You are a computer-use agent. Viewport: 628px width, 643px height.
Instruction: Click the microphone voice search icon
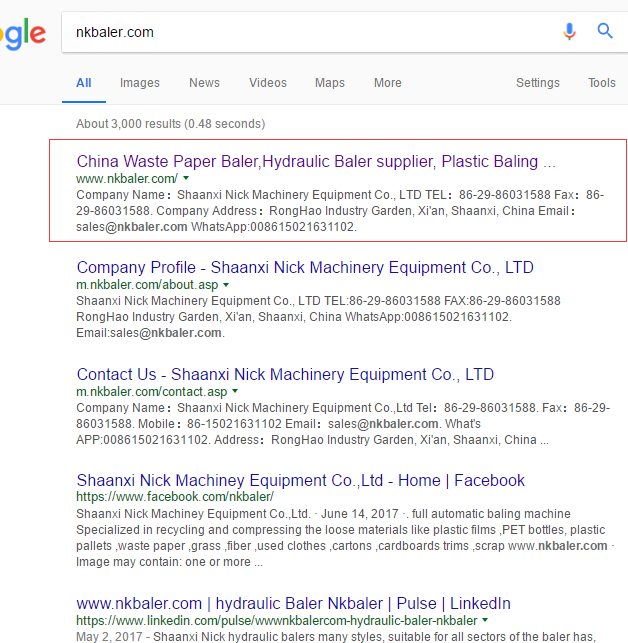click(569, 32)
